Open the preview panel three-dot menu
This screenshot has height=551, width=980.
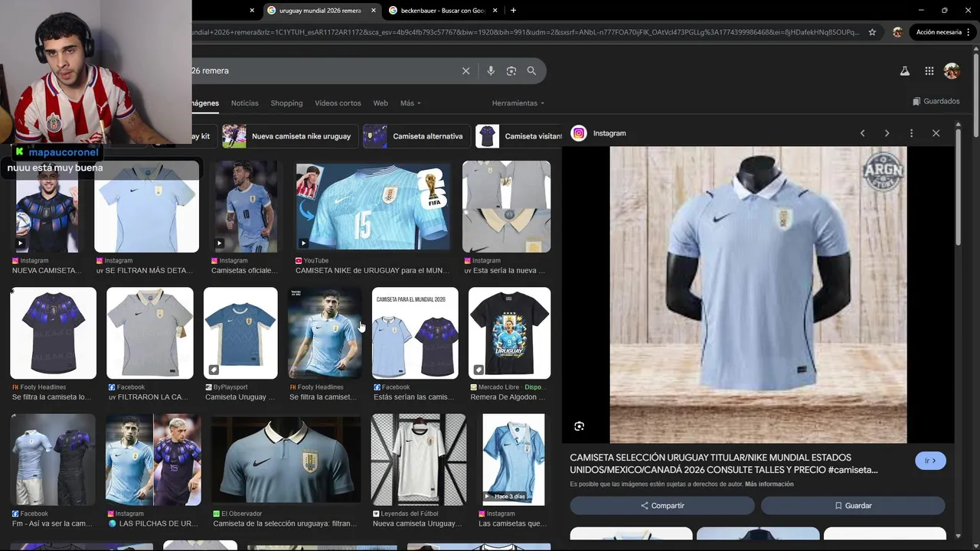[911, 133]
